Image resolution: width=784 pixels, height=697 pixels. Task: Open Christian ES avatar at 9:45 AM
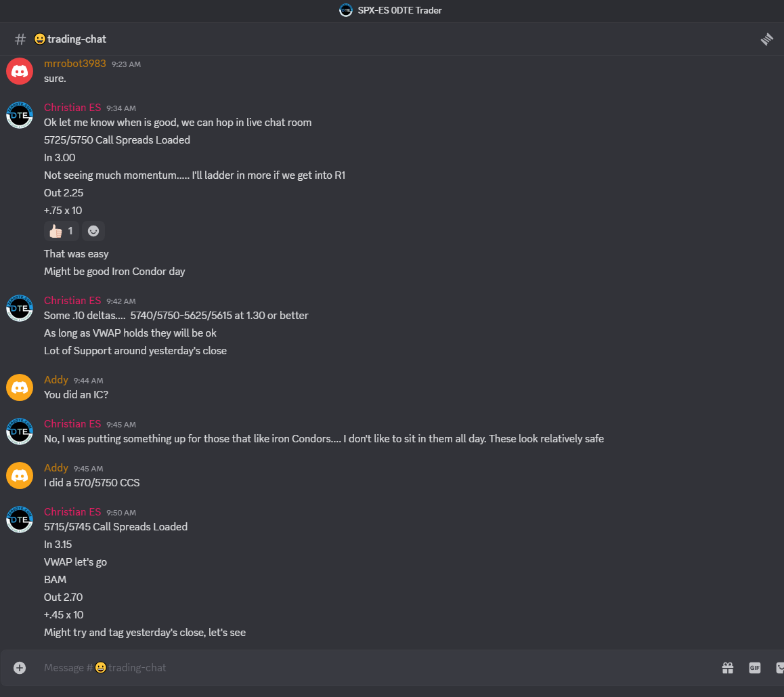click(x=20, y=431)
